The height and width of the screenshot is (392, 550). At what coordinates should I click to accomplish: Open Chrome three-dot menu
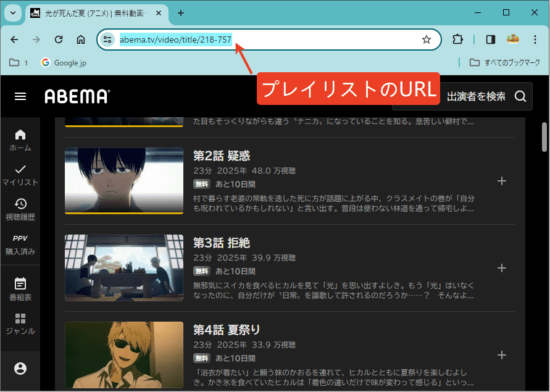535,40
